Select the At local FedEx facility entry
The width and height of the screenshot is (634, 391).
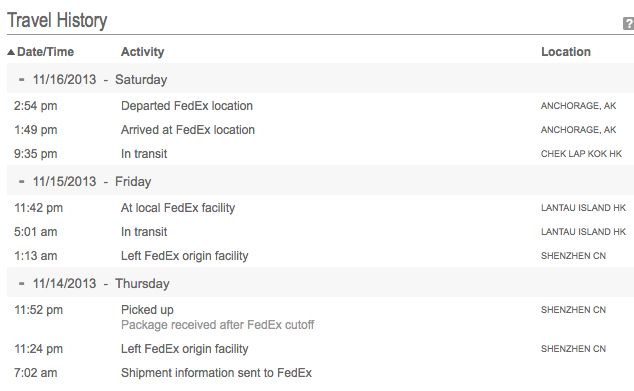coord(320,208)
